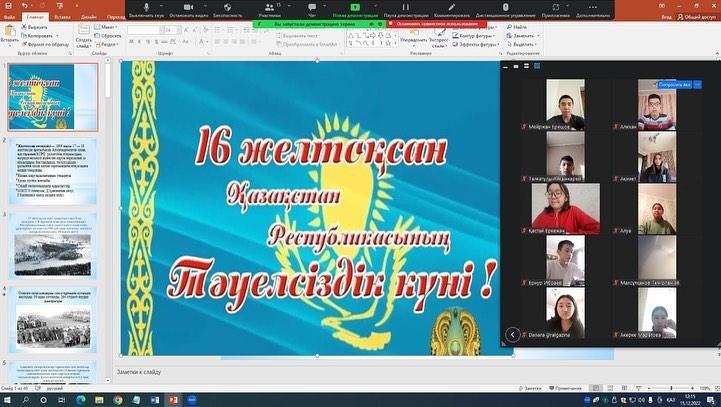This screenshot has height=407, width=721.
Task: Open Google Chrome from the taskbar
Action: coord(118,400)
